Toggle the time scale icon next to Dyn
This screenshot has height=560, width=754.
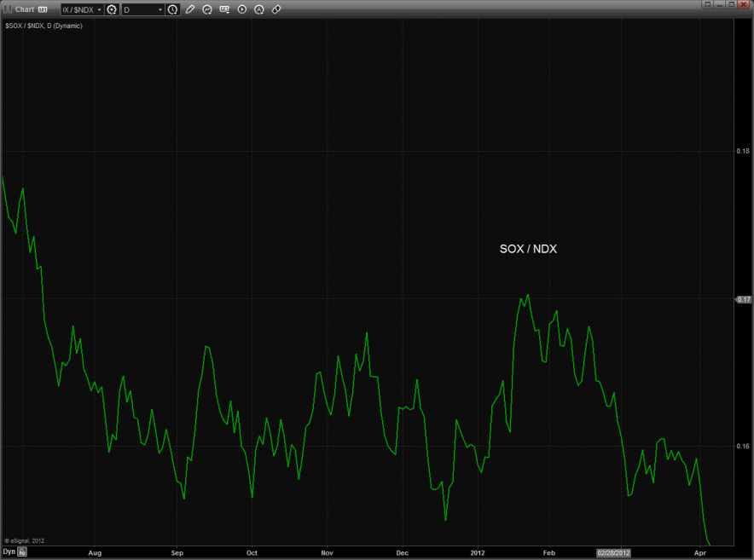click(x=23, y=552)
